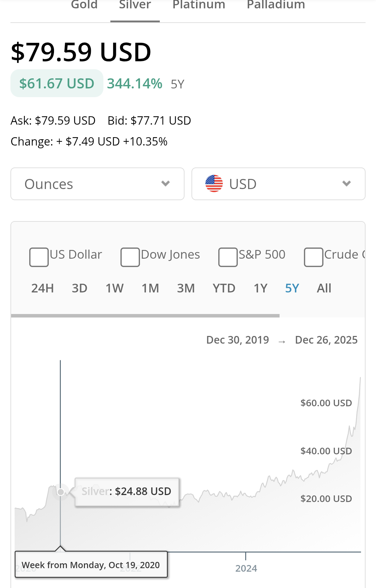Enable the US Dollar comparison checkbox
Image resolution: width=376 pixels, height=588 pixels.
click(x=39, y=257)
